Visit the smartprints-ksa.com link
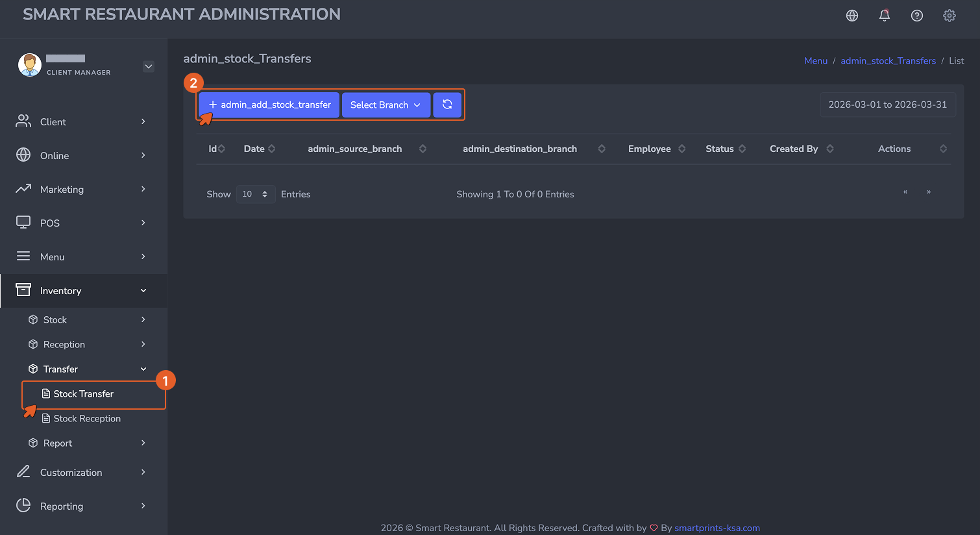This screenshot has width=980, height=535. (x=717, y=528)
